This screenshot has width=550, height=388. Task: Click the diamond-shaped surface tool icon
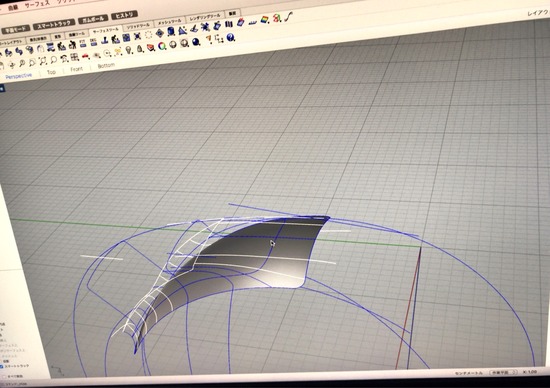(160, 33)
